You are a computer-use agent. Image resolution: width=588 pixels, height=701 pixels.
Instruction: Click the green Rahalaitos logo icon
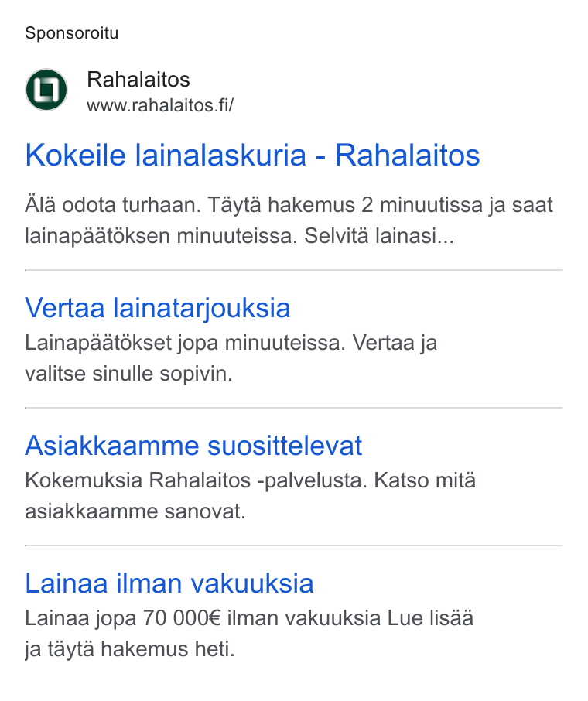pyautogui.click(x=46, y=90)
